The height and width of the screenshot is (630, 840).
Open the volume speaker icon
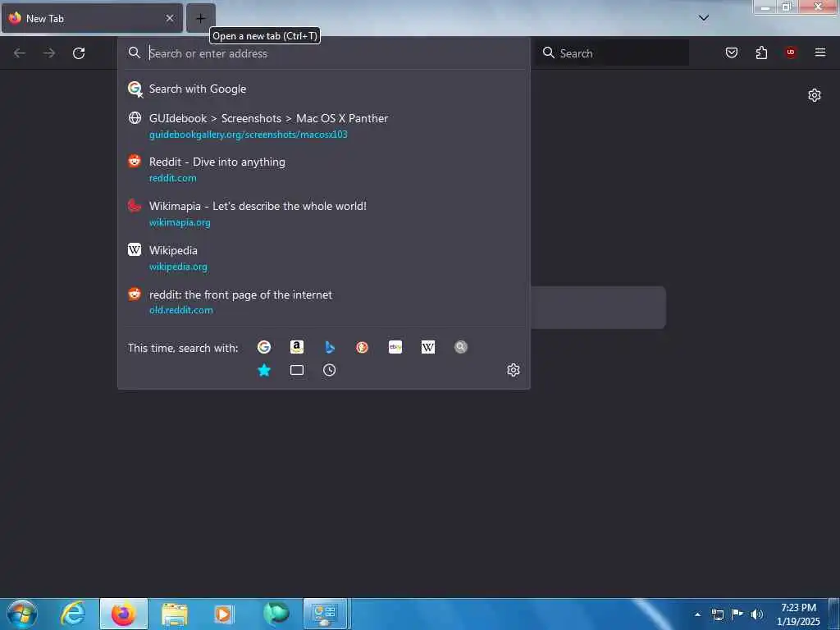(x=757, y=614)
